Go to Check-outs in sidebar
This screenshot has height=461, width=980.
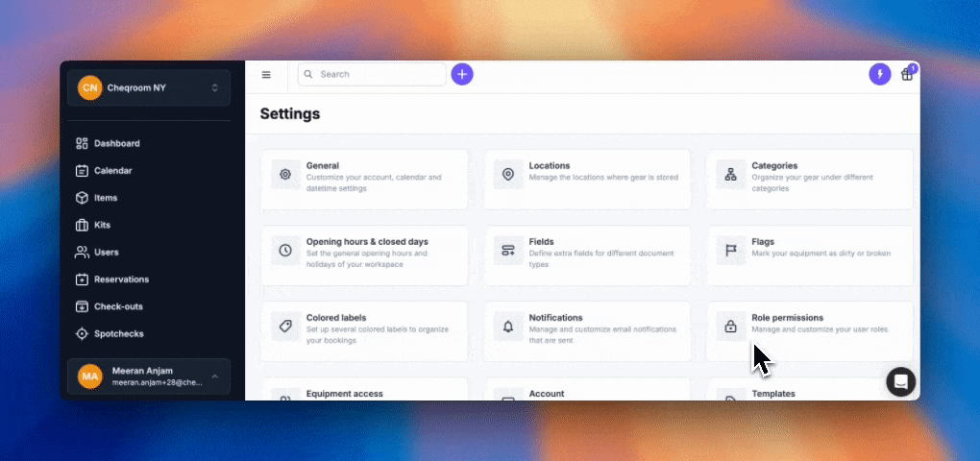tap(119, 306)
